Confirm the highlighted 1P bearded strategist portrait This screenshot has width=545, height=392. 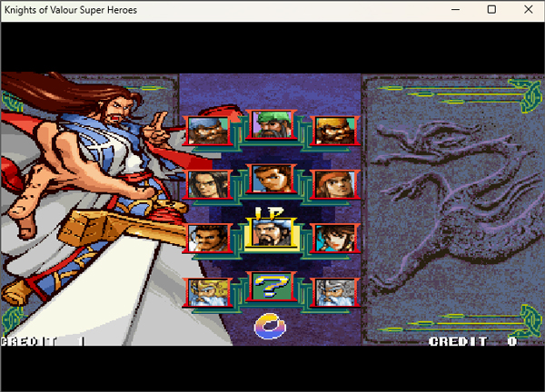pos(272,233)
